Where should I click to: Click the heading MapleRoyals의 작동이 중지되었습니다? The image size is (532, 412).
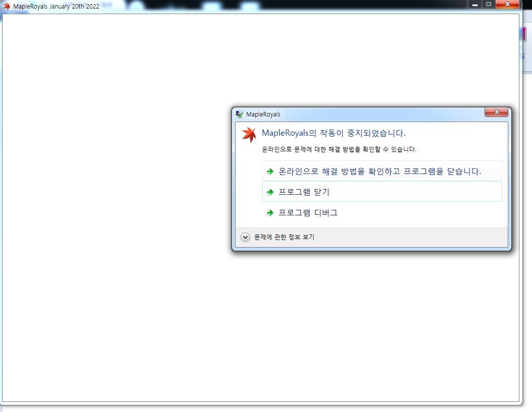pyautogui.click(x=333, y=133)
